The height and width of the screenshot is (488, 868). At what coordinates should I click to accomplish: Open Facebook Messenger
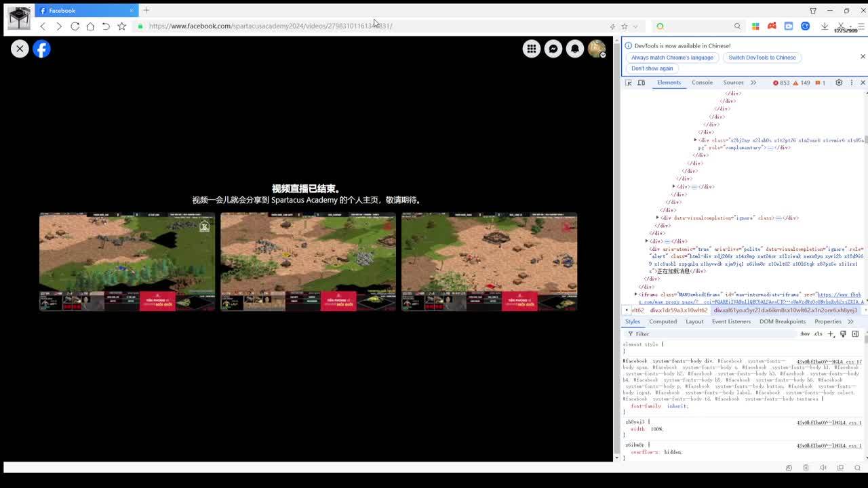[553, 49]
